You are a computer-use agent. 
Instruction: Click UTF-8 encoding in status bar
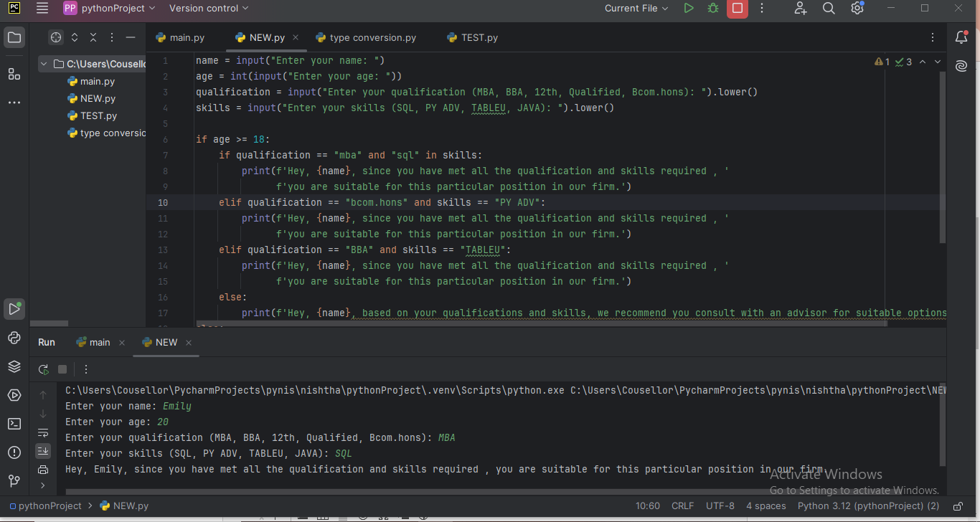pos(720,506)
